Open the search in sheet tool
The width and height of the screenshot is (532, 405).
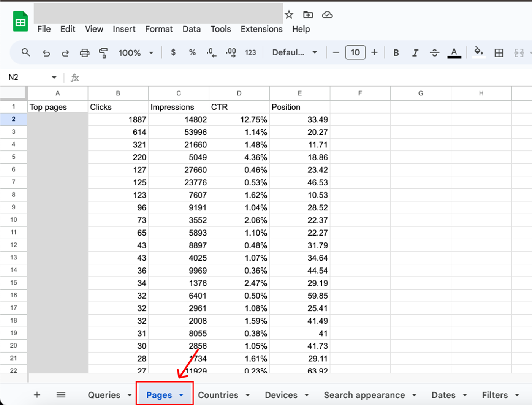click(x=26, y=53)
